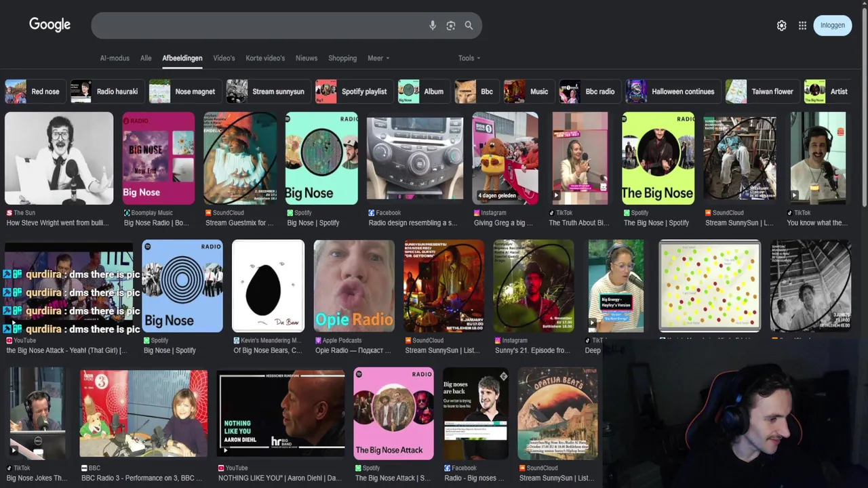Open 'Of Big Nose Bears, C...' link
This screenshot has width=868, height=488.
(x=268, y=350)
